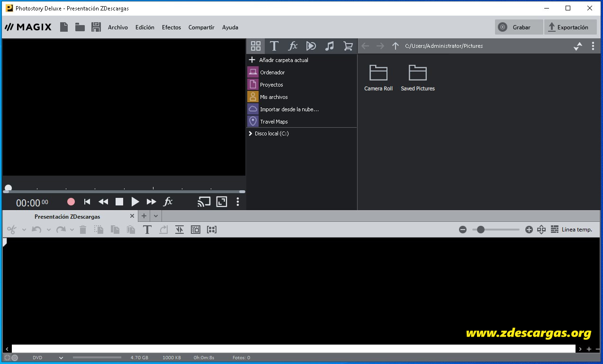Click the image optimization frame icon in timeline toolbar
Screen dimensions: 603x364
point(196,230)
